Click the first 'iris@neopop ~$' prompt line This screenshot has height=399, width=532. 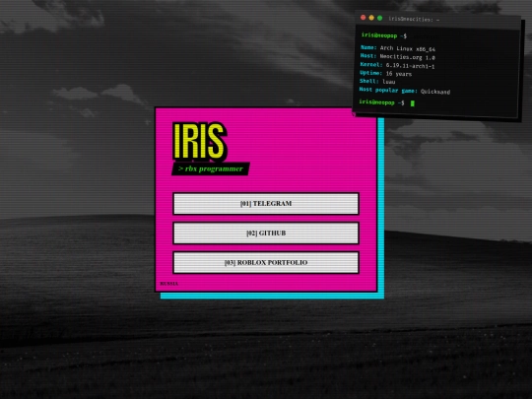point(384,35)
